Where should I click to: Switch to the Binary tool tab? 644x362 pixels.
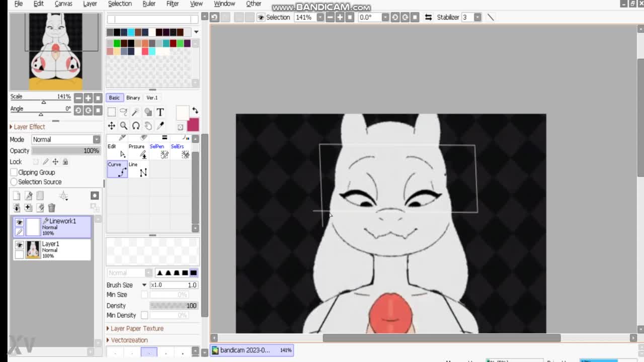[x=133, y=98]
